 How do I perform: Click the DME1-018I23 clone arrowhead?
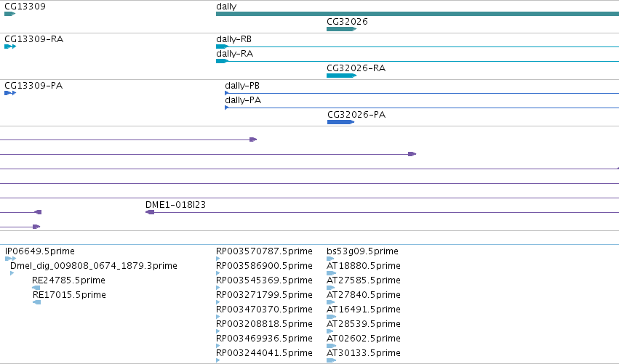click(150, 212)
